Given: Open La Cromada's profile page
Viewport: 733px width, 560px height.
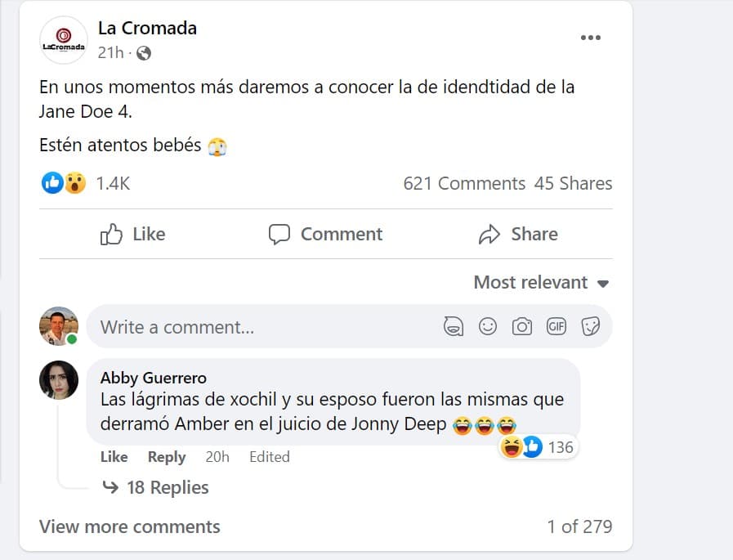Looking at the screenshot, I should 147,27.
